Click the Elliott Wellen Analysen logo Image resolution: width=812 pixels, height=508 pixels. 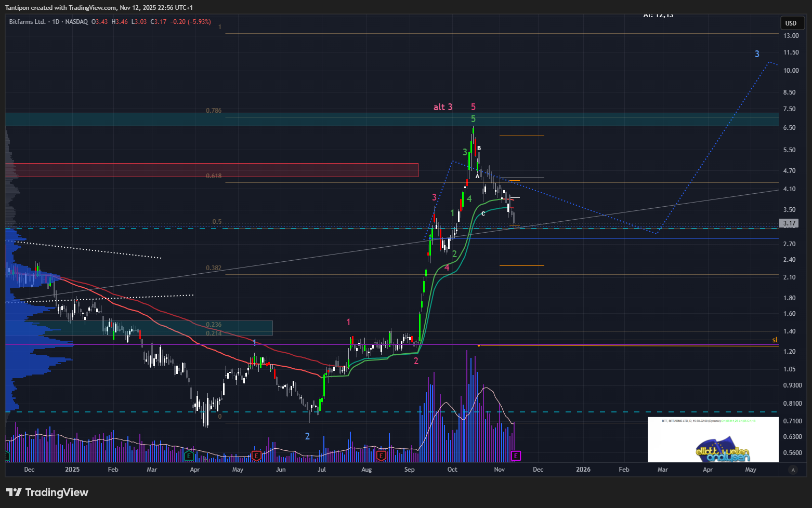723,451
